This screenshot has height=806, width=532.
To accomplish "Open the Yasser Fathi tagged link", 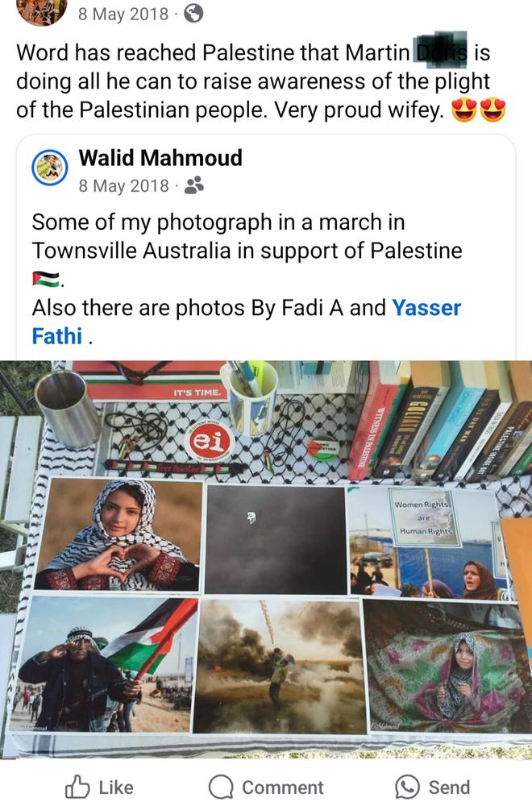I will (246, 322).
